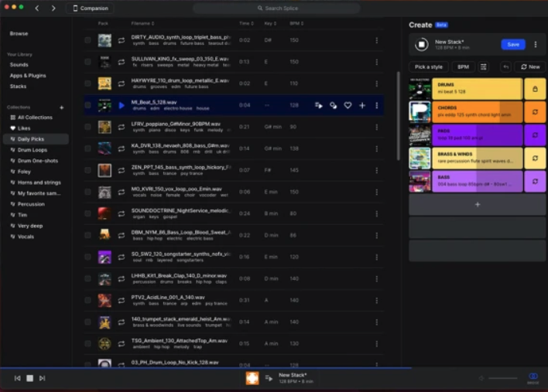The height and width of the screenshot is (392, 548).
Task: Click the Companion button in title bar
Action: [x=90, y=8]
